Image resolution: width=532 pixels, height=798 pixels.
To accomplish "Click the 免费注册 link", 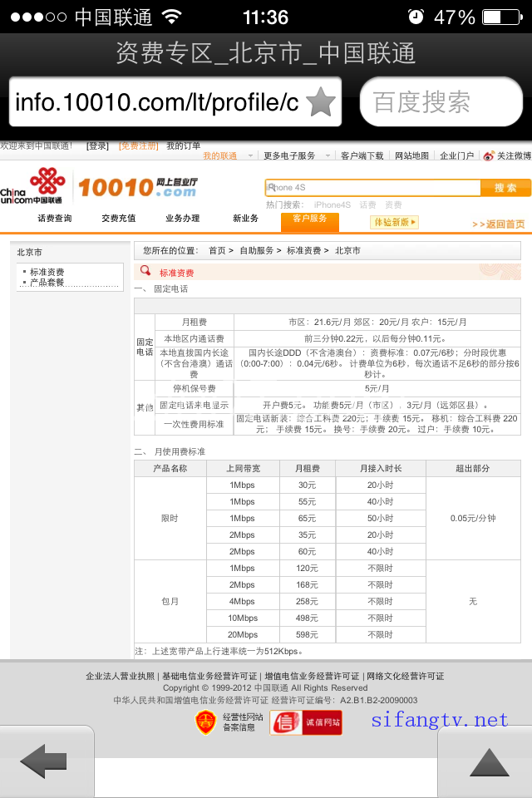I will pyautogui.click(x=139, y=146).
